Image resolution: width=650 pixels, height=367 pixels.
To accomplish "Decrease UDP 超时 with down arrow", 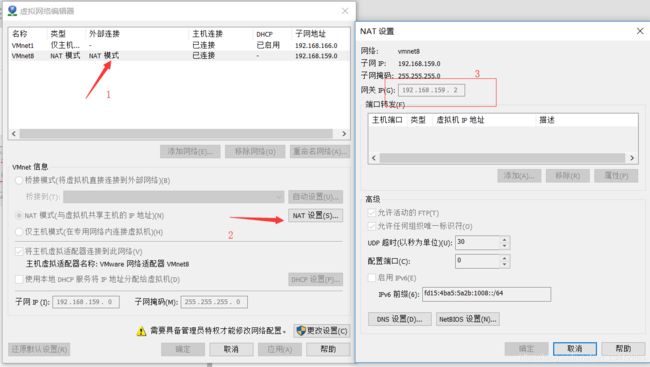I will click(x=504, y=245).
